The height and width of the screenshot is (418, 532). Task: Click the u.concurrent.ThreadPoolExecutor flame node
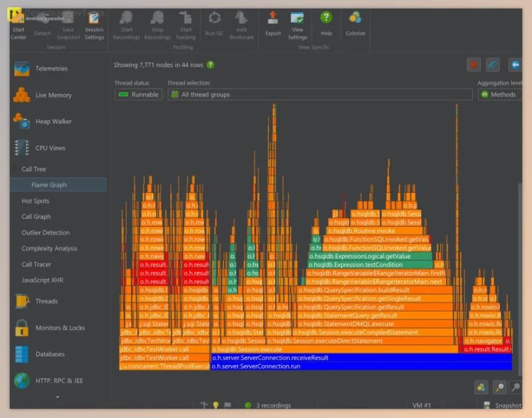click(x=164, y=367)
